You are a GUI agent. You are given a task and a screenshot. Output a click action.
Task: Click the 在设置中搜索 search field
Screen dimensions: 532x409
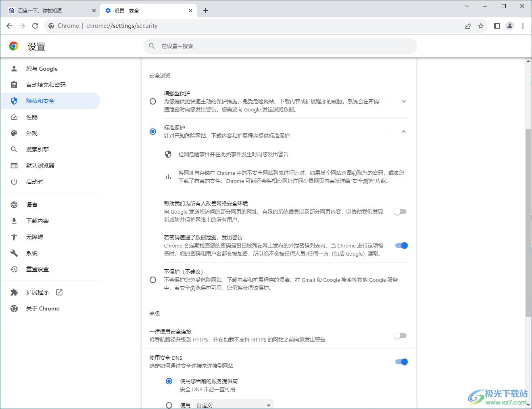[x=280, y=46]
